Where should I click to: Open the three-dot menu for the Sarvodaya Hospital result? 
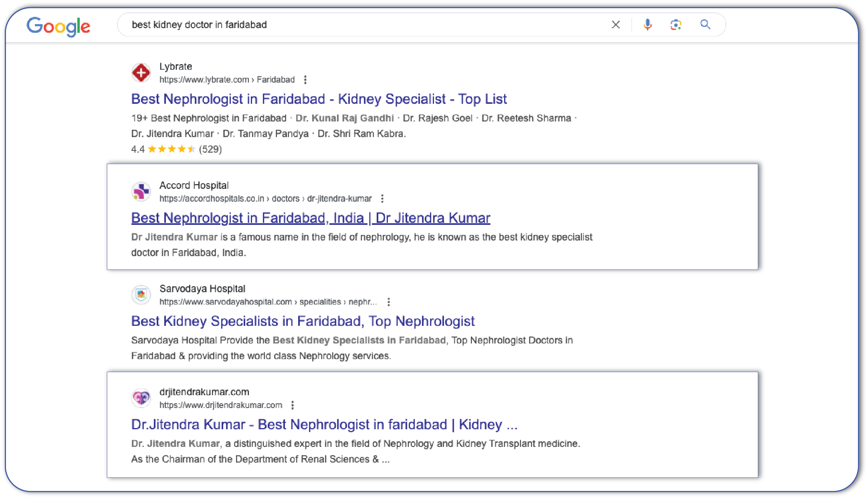389,302
